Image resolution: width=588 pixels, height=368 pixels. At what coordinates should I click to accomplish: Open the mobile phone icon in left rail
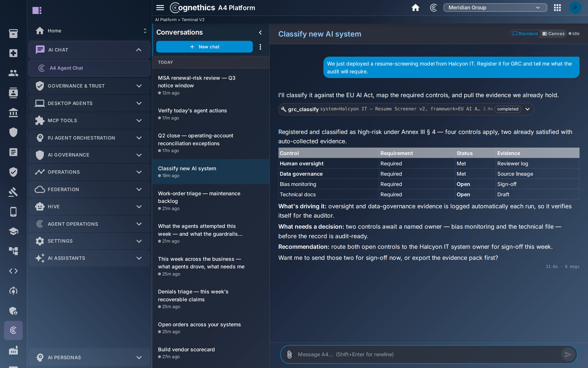click(13, 211)
